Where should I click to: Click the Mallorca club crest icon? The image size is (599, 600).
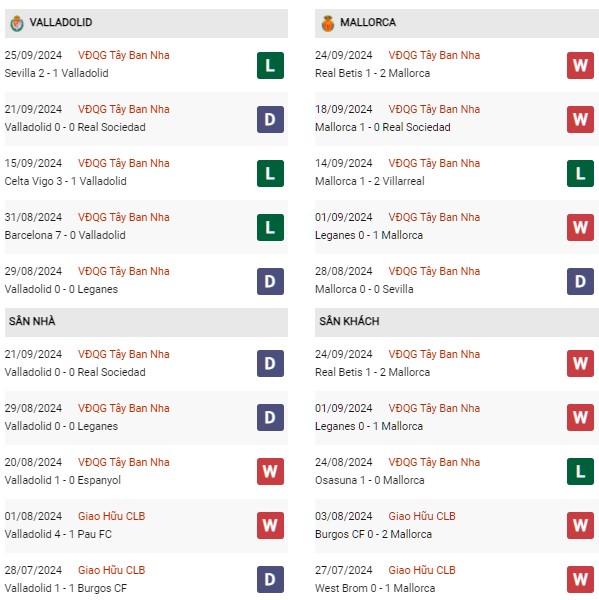[x=328, y=23]
